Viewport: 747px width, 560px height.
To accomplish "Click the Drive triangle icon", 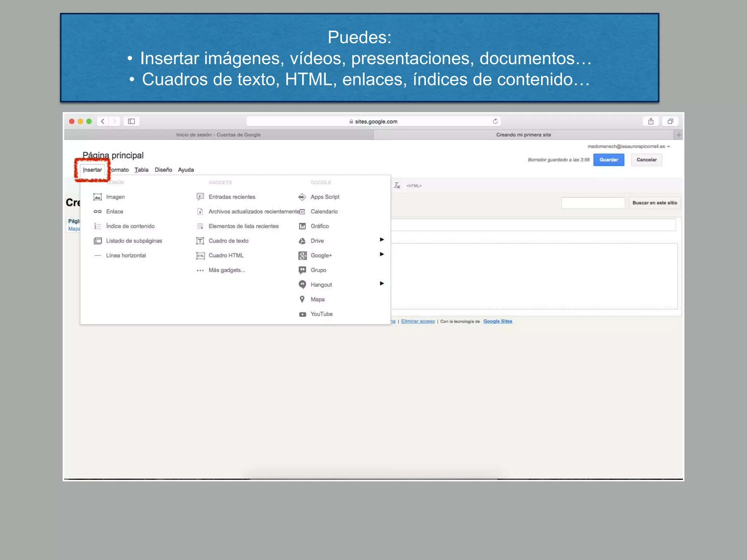I will click(x=302, y=241).
